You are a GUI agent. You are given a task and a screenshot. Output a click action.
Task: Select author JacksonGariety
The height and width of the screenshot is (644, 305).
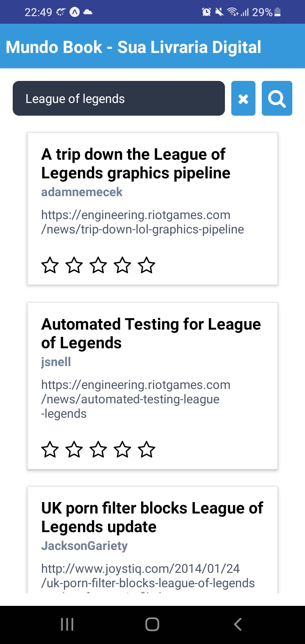[x=84, y=546]
